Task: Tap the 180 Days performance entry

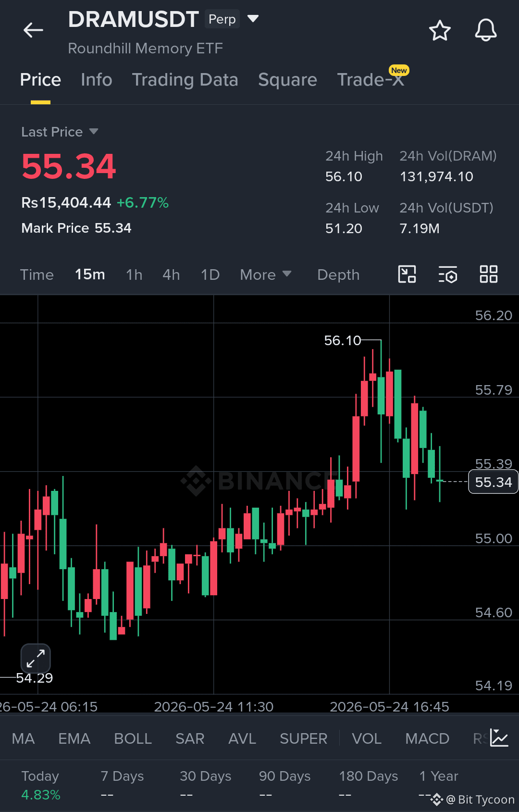Action: click(x=369, y=785)
